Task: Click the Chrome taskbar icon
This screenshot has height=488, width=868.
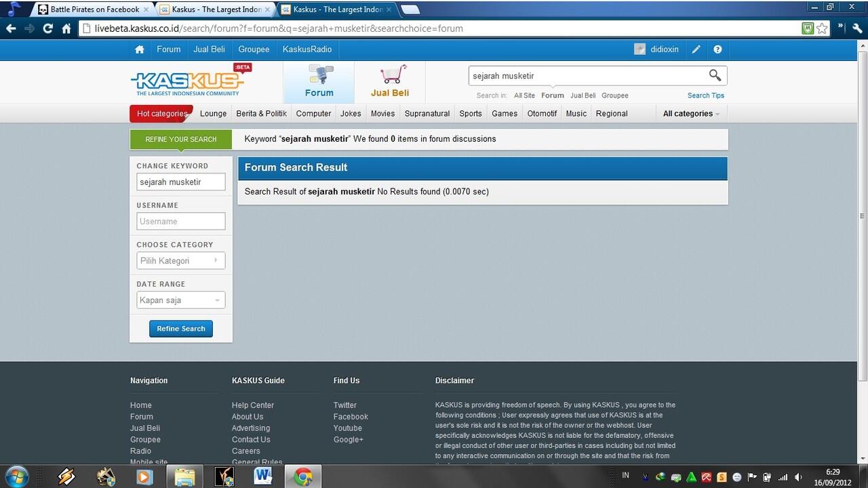Action: (x=302, y=476)
